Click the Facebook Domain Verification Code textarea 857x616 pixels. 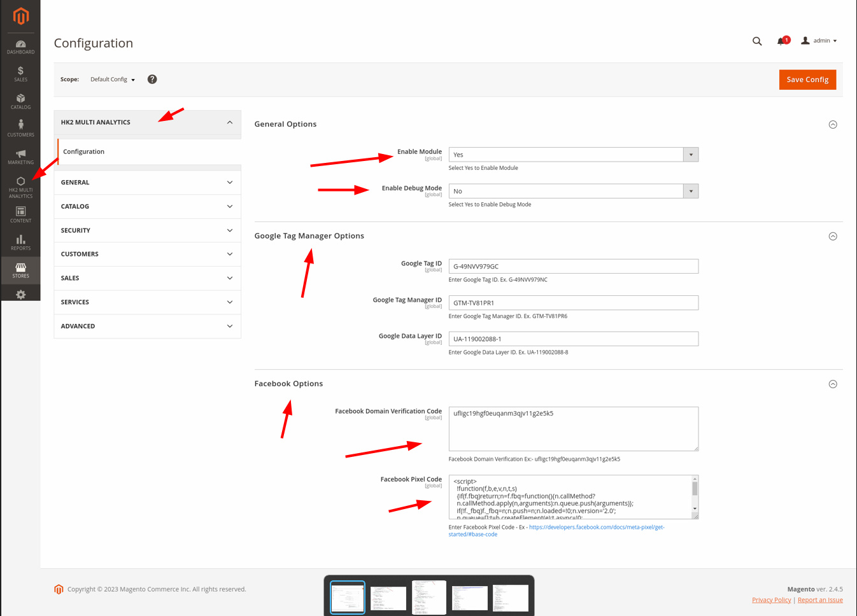573,429
